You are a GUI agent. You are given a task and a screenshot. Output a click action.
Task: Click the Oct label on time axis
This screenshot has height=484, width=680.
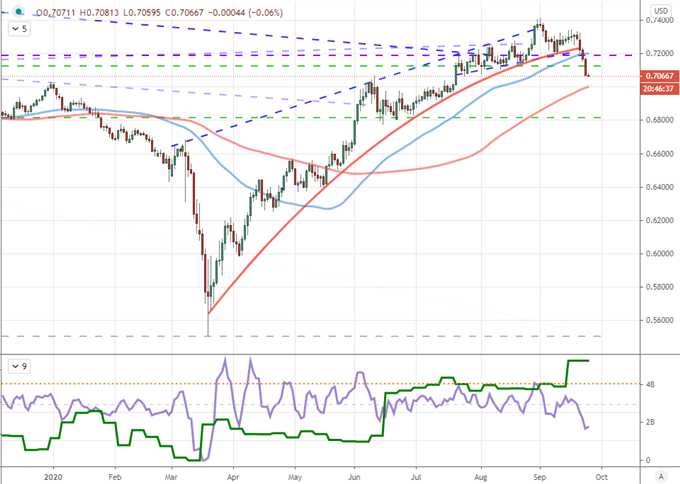click(x=601, y=477)
